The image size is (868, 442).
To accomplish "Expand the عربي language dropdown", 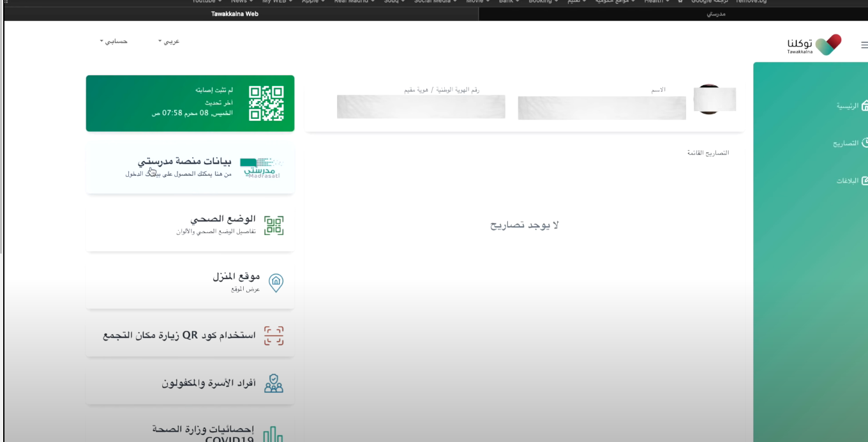I will coord(169,42).
